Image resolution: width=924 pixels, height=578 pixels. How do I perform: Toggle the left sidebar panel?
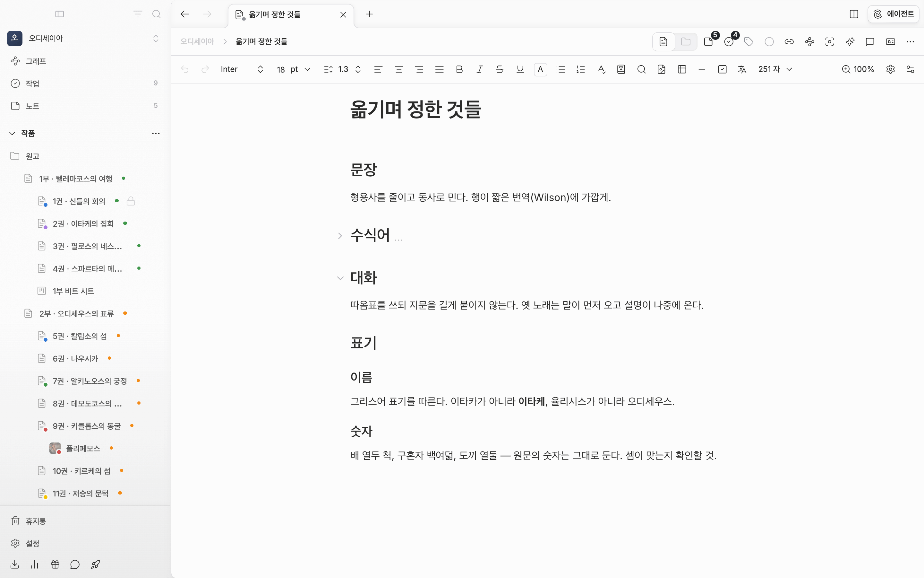pos(60,14)
